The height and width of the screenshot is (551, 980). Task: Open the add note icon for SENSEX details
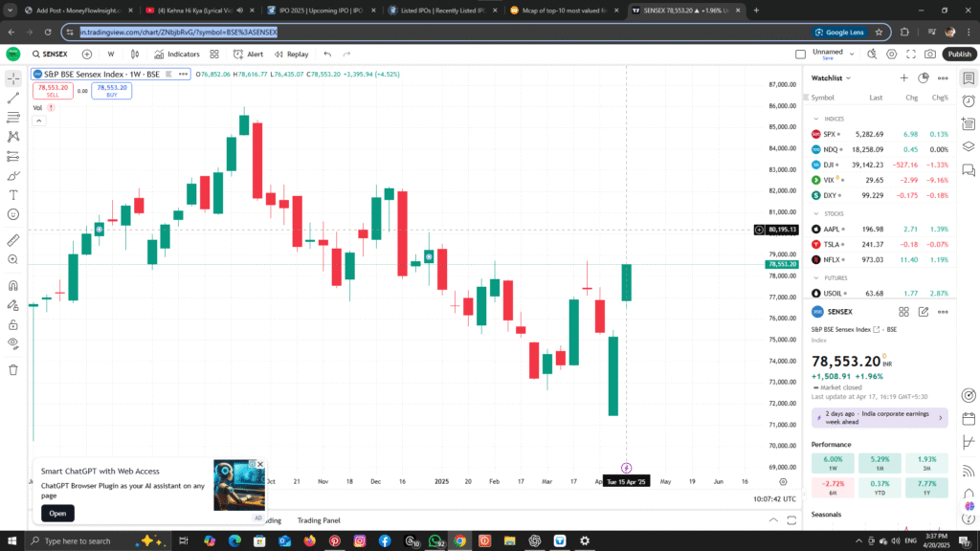924,312
